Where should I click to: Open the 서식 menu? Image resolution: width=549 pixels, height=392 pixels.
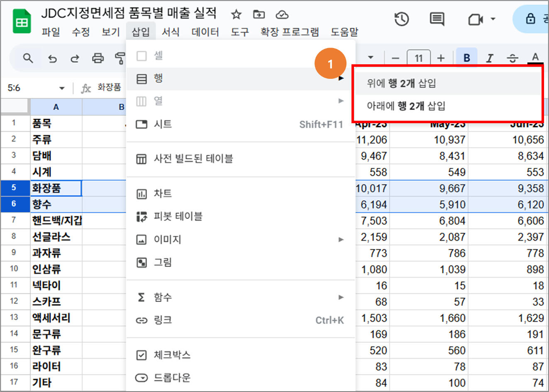[x=171, y=32]
